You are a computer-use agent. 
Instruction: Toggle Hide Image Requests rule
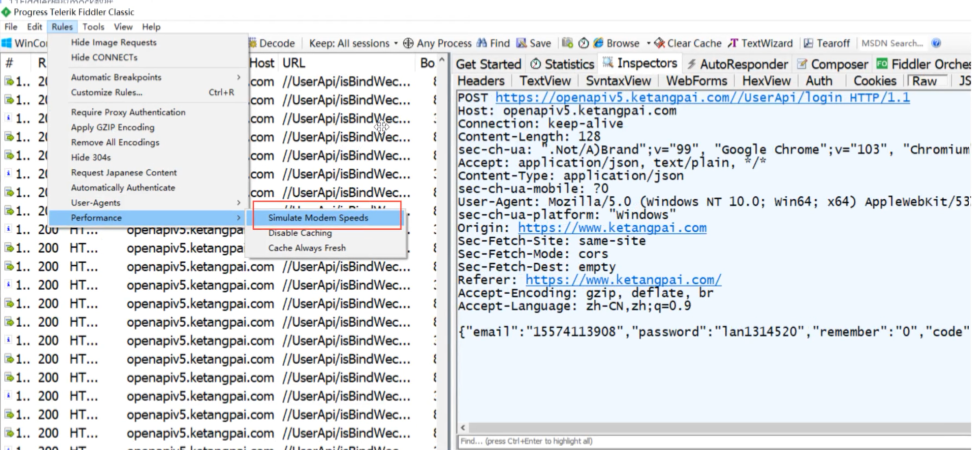(x=113, y=42)
